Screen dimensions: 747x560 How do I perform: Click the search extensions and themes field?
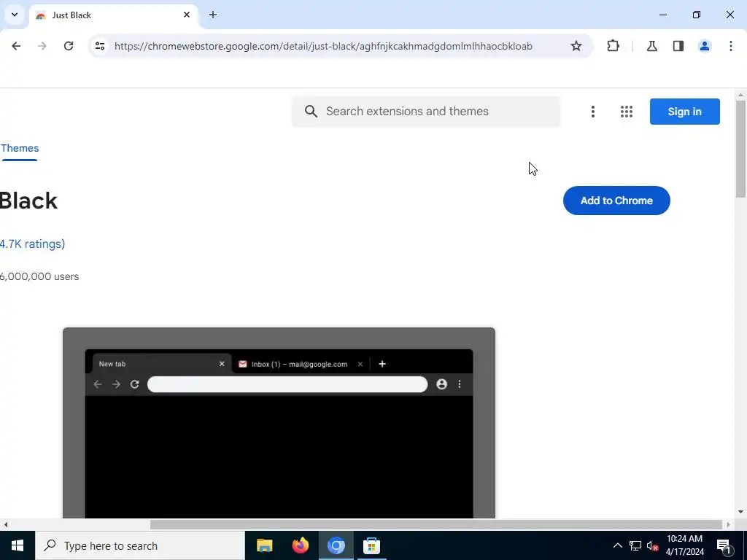click(426, 112)
